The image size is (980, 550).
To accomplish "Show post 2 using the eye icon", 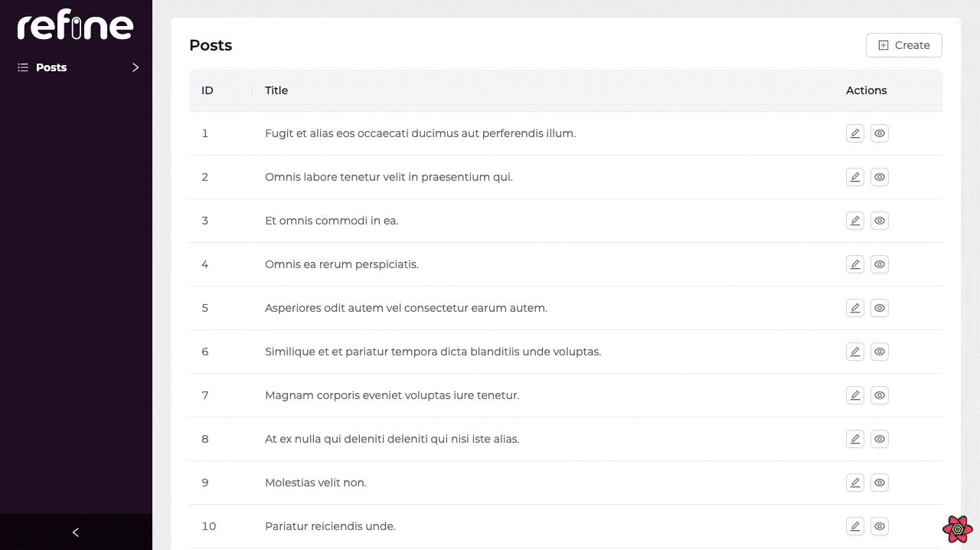I will coord(880,177).
